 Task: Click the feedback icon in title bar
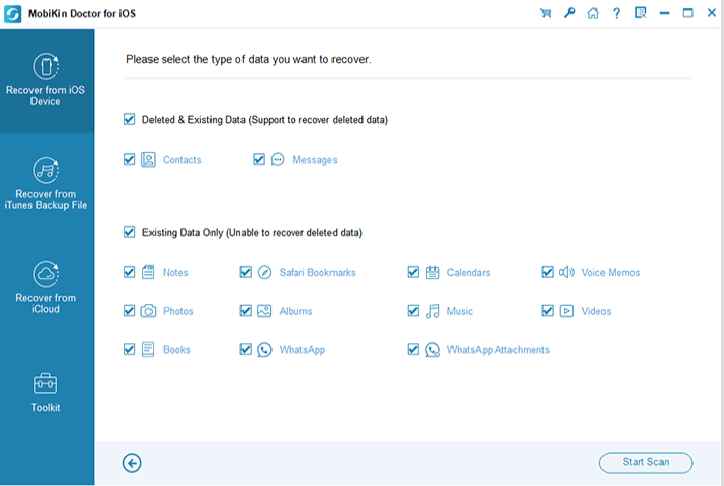click(640, 13)
